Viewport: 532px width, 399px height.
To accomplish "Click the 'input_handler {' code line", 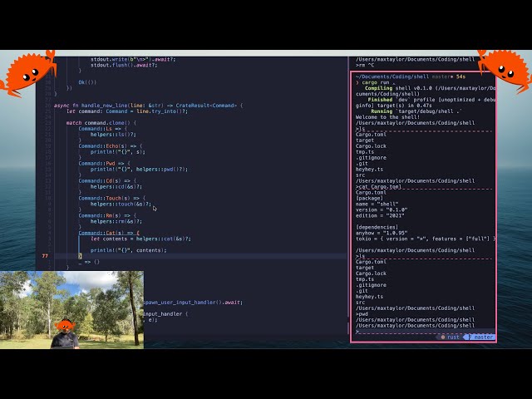I will tap(165, 314).
